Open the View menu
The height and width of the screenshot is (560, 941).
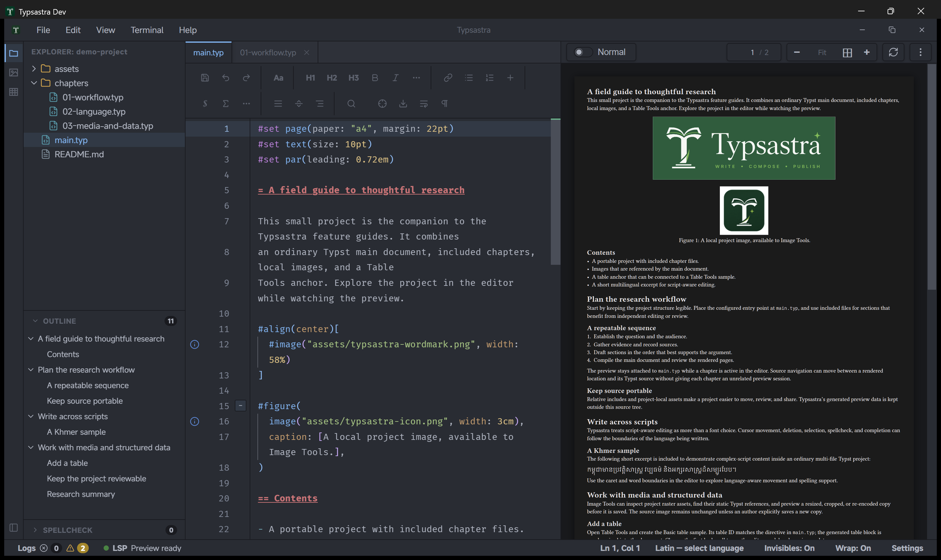105,30
